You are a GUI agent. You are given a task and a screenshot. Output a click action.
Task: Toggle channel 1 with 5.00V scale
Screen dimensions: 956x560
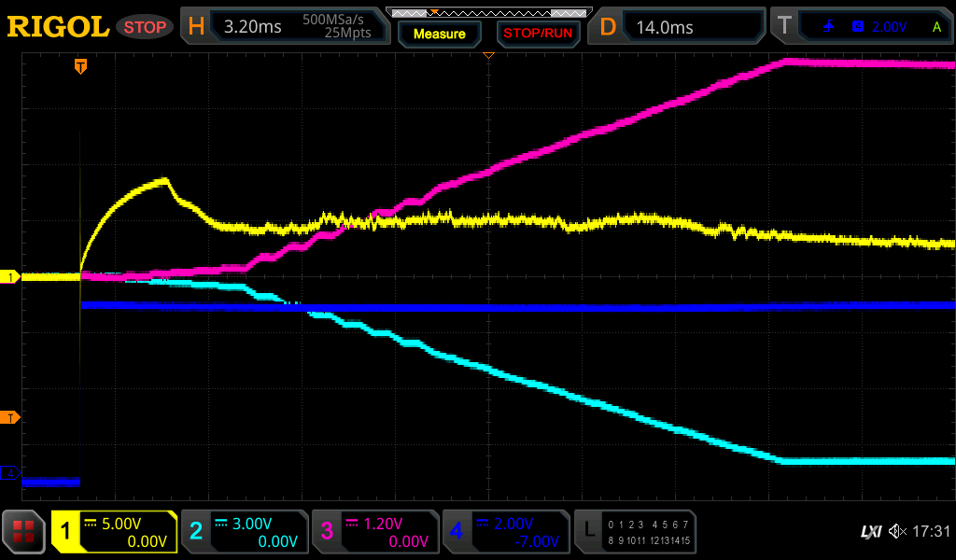[x=114, y=531]
